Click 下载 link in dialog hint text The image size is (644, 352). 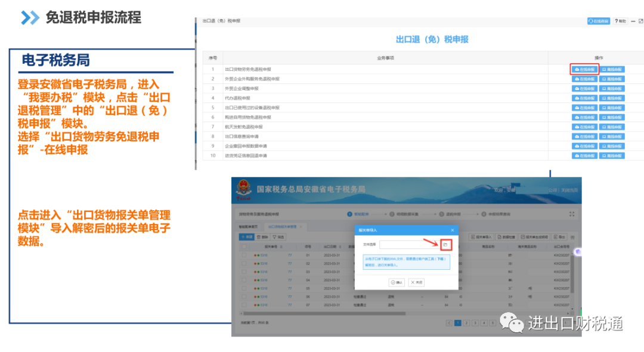(x=440, y=259)
